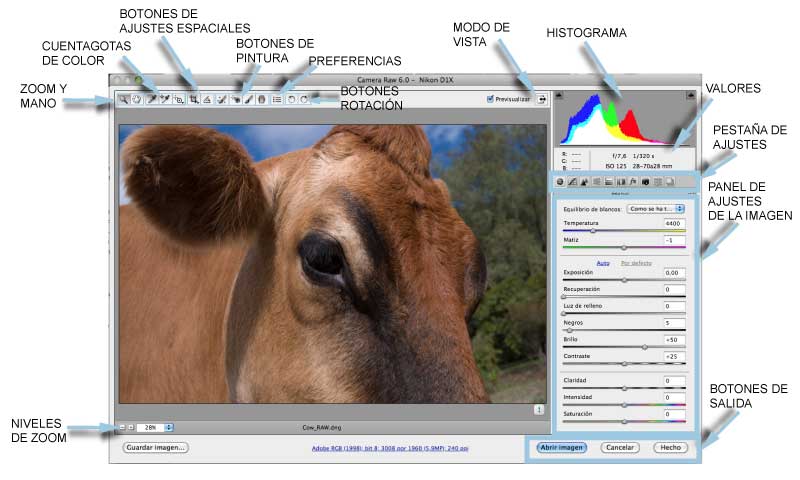
Task: Uncheck the Previsualizar checkbox
Action: point(490,99)
